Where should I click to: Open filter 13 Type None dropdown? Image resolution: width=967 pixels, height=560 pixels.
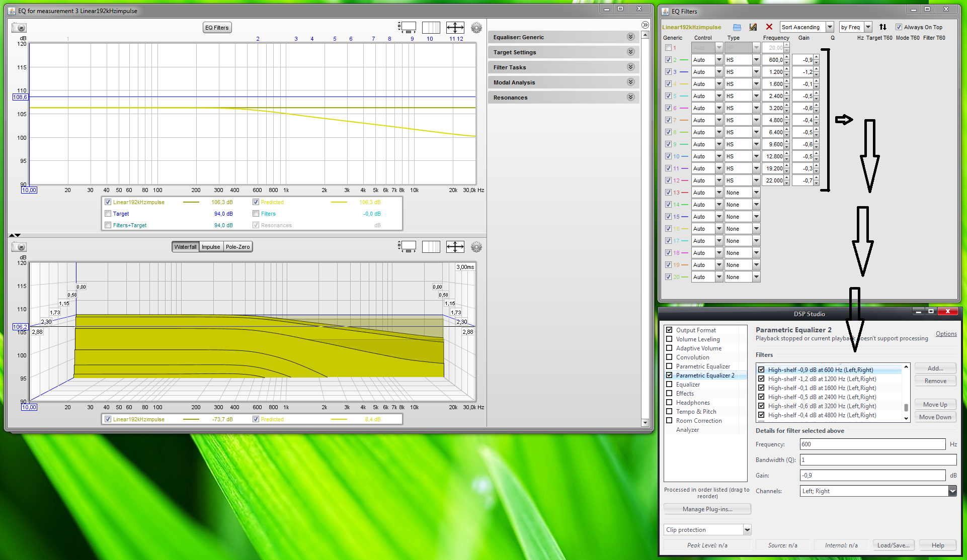click(x=756, y=193)
